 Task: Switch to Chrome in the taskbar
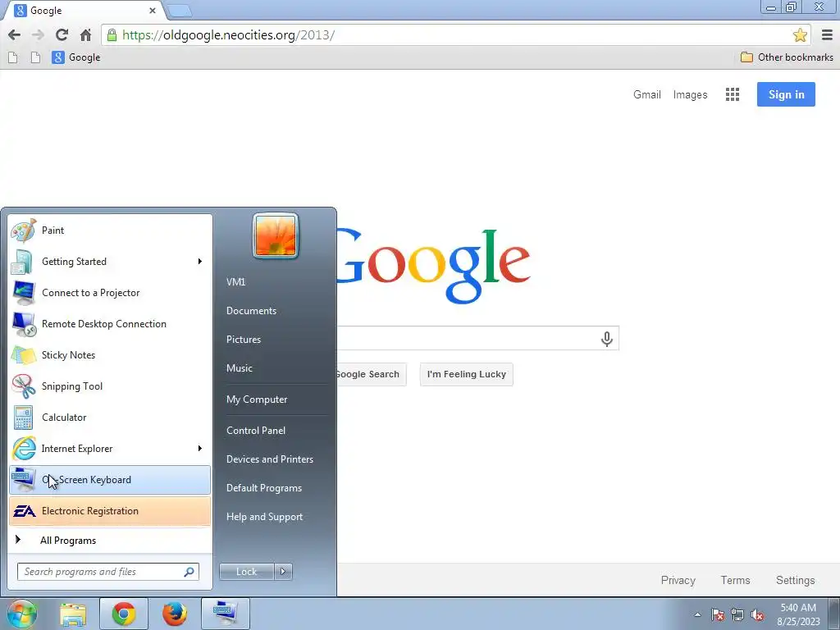tap(124, 614)
